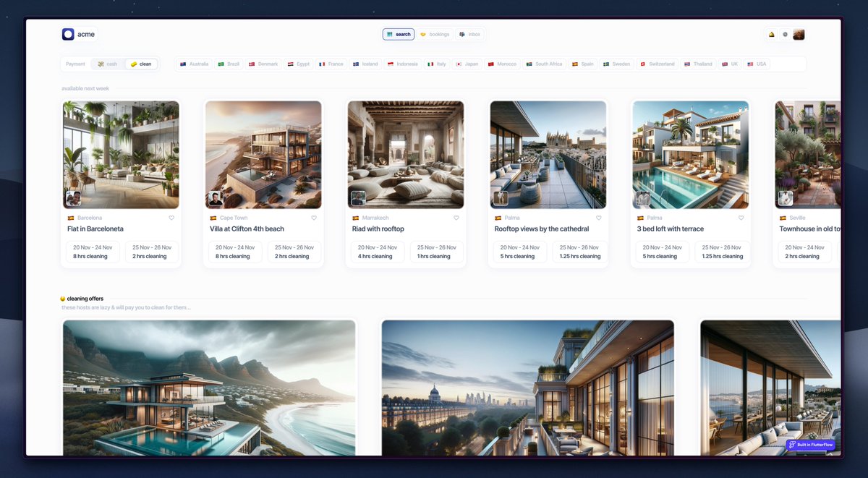Filter by Brazil
Viewport: 868px width, 478px height.
tap(229, 64)
